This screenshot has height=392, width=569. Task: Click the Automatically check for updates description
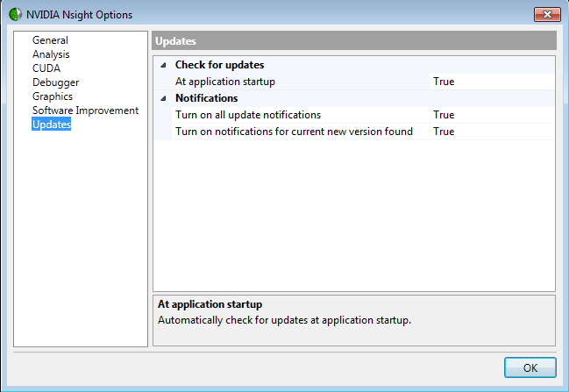pos(284,320)
